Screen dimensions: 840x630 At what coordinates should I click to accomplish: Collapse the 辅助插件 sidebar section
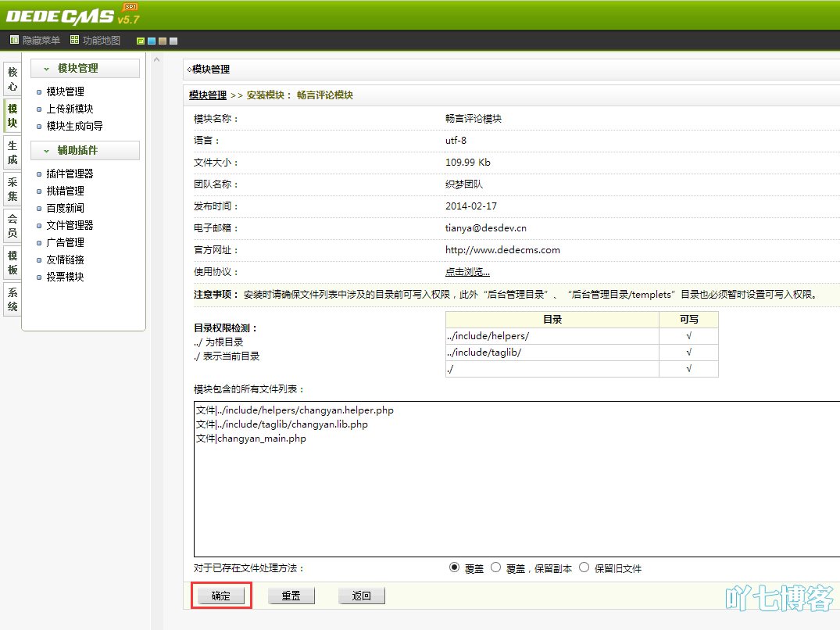85,151
